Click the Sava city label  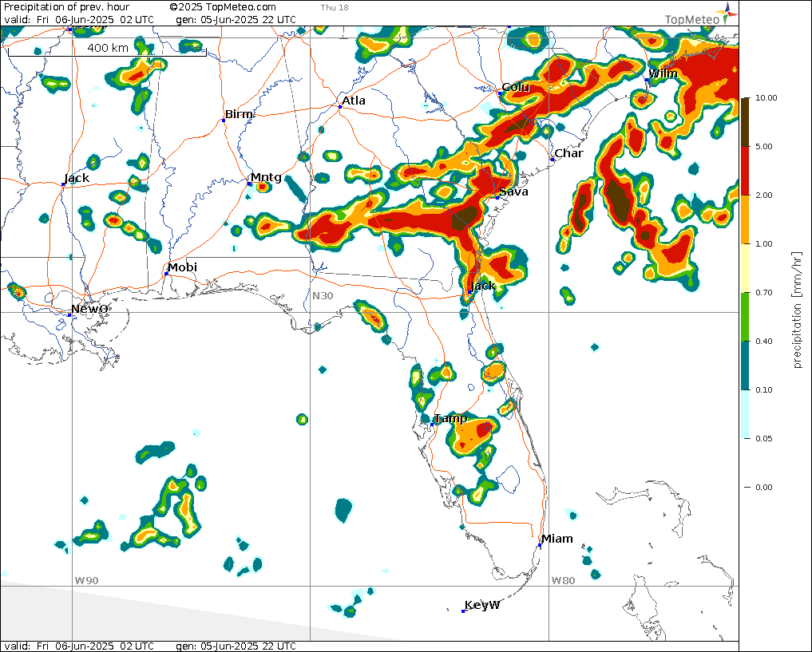coord(513,192)
